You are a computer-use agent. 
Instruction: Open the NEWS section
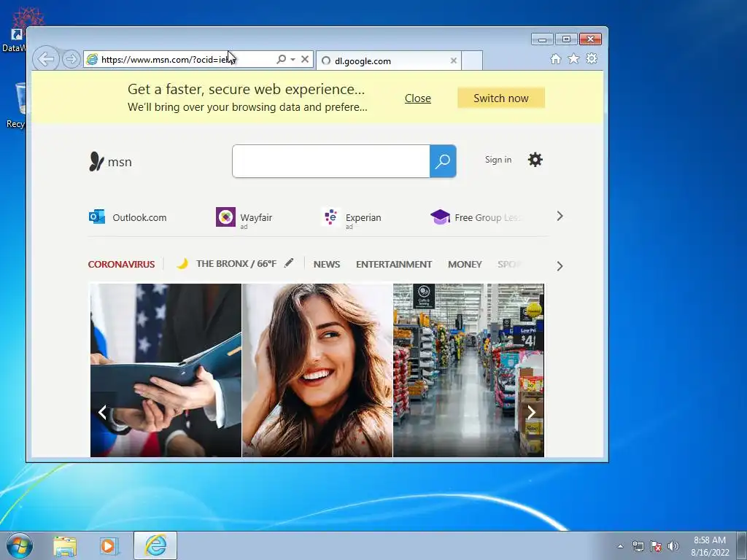(x=326, y=264)
